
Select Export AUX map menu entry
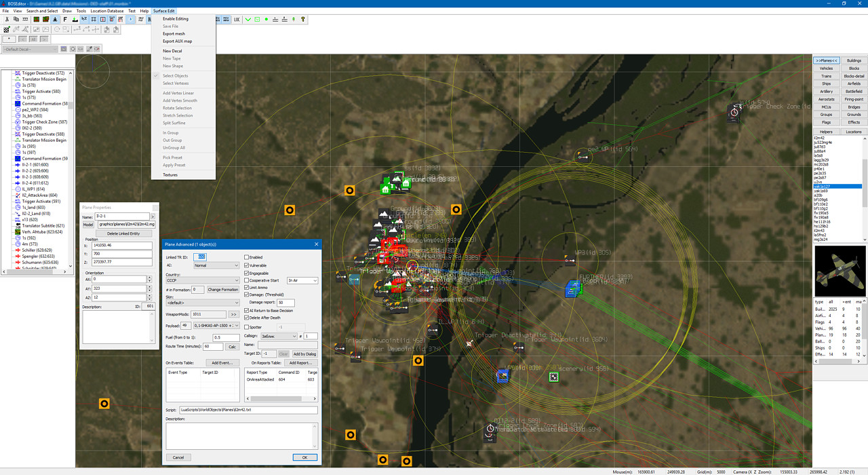pyautogui.click(x=177, y=41)
